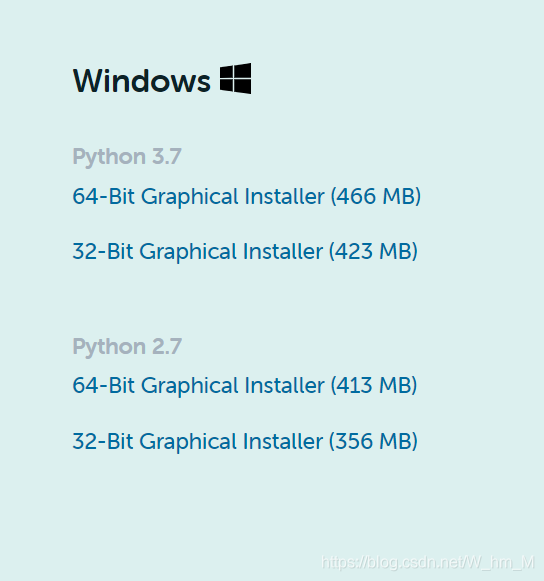This screenshot has height=581, width=544.
Task: Select the 64-bit link below Python 2.7
Action: (245, 385)
